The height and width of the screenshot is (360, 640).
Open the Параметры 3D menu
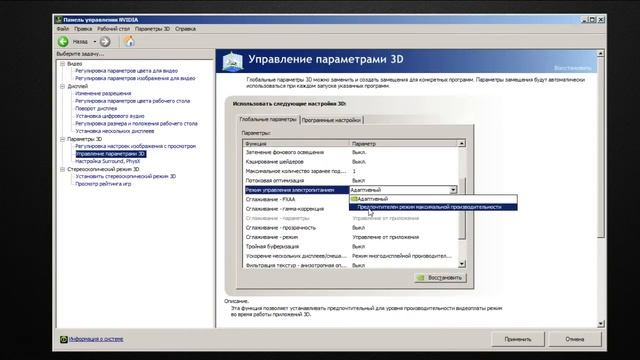152,29
